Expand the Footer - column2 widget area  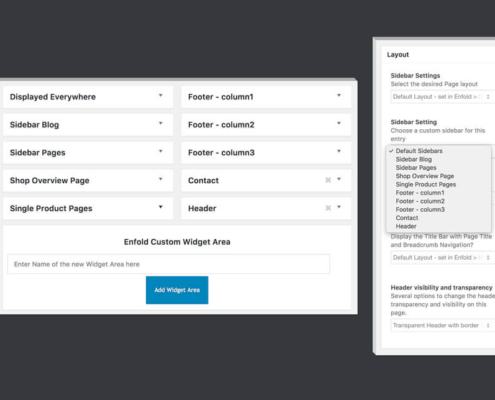pyautogui.click(x=339, y=123)
